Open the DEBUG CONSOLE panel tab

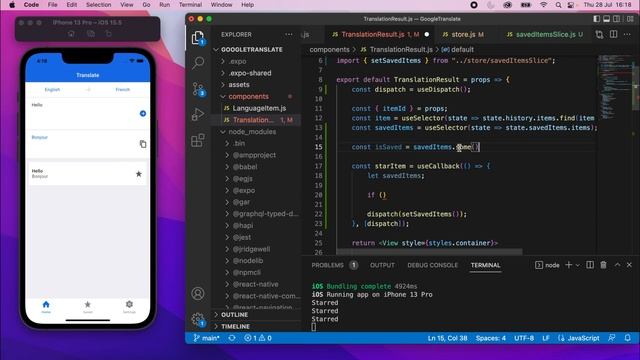(433, 265)
